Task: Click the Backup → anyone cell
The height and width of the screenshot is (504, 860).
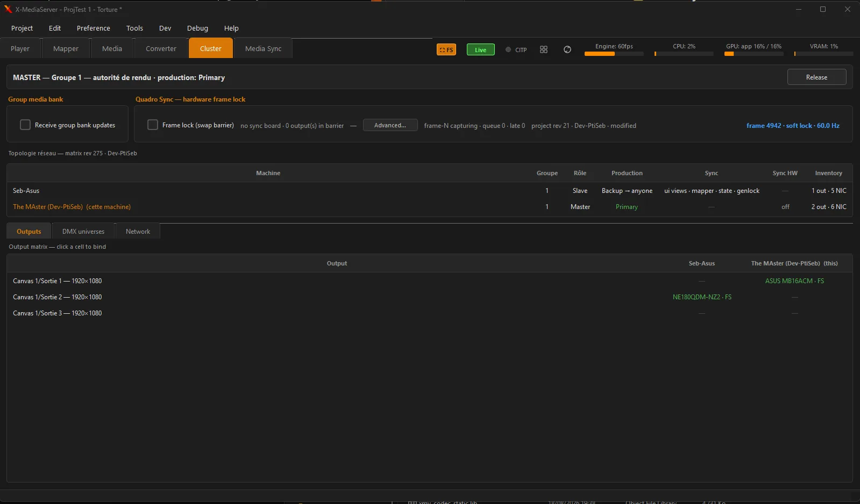Action: click(627, 191)
